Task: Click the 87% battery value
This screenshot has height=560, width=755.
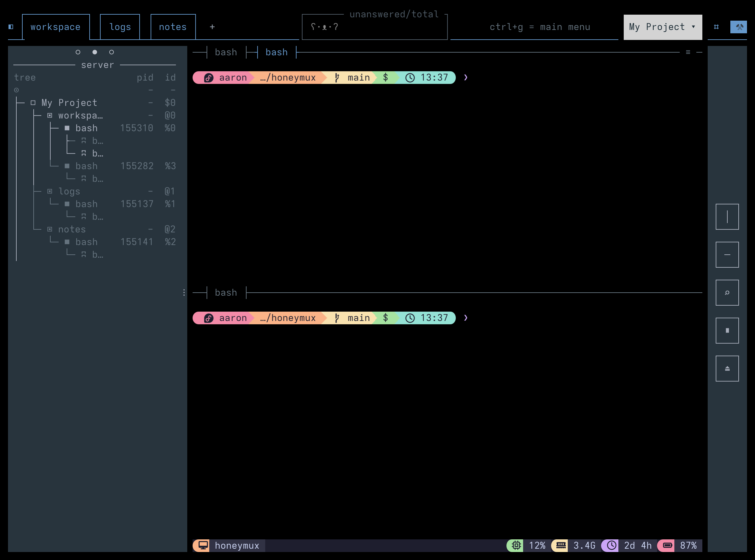Action: [x=688, y=545]
